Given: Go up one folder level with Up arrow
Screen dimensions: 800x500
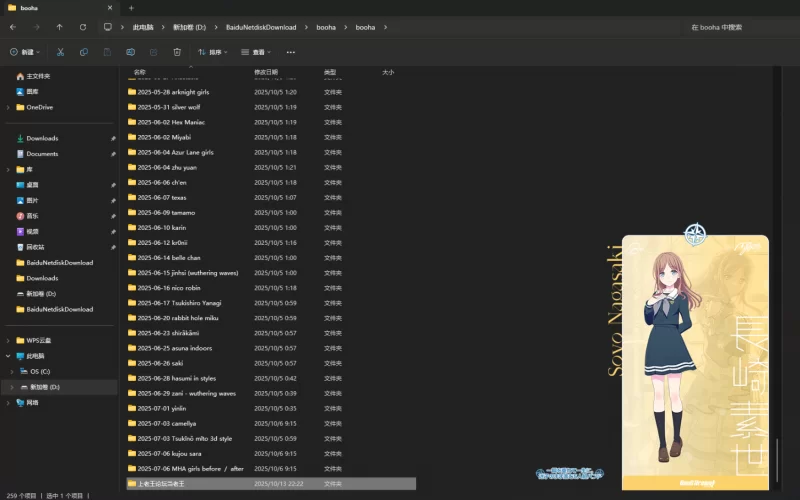Looking at the screenshot, I should tap(59, 27).
